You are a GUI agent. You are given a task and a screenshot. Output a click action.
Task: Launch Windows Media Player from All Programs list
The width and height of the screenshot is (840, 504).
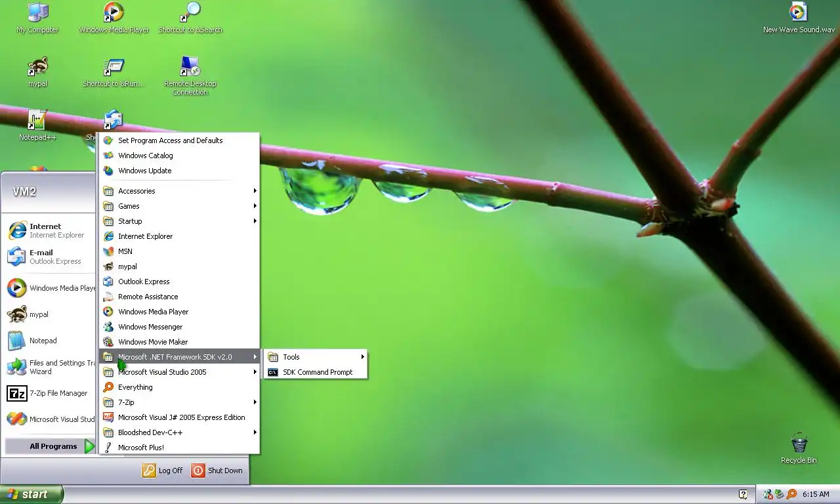click(x=179, y=312)
